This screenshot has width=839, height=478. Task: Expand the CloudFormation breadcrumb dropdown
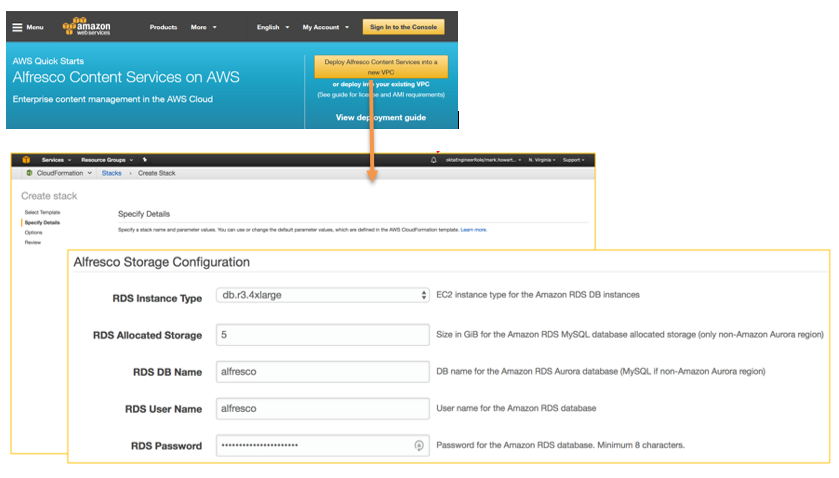click(x=64, y=173)
